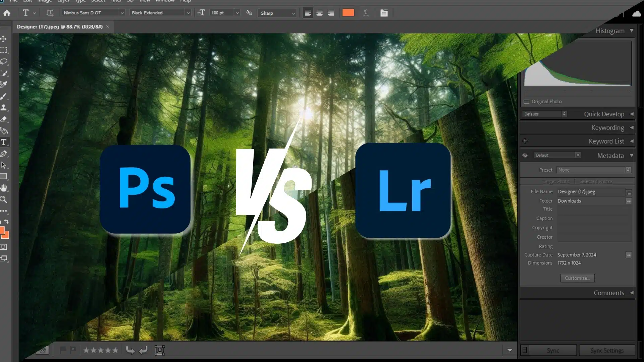The width and height of the screenshot is (644, 362).
Task: Expand the Quick Develop panel
Action: pos(632,114)
